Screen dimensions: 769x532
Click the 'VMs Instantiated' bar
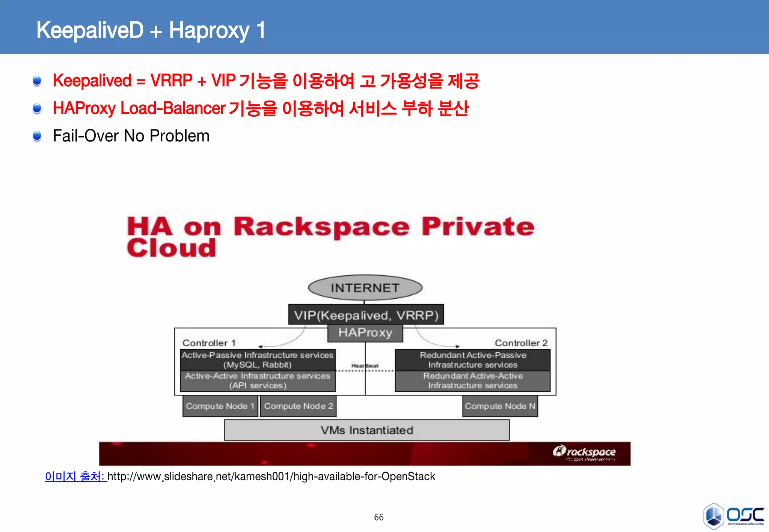tap(367, 430)
